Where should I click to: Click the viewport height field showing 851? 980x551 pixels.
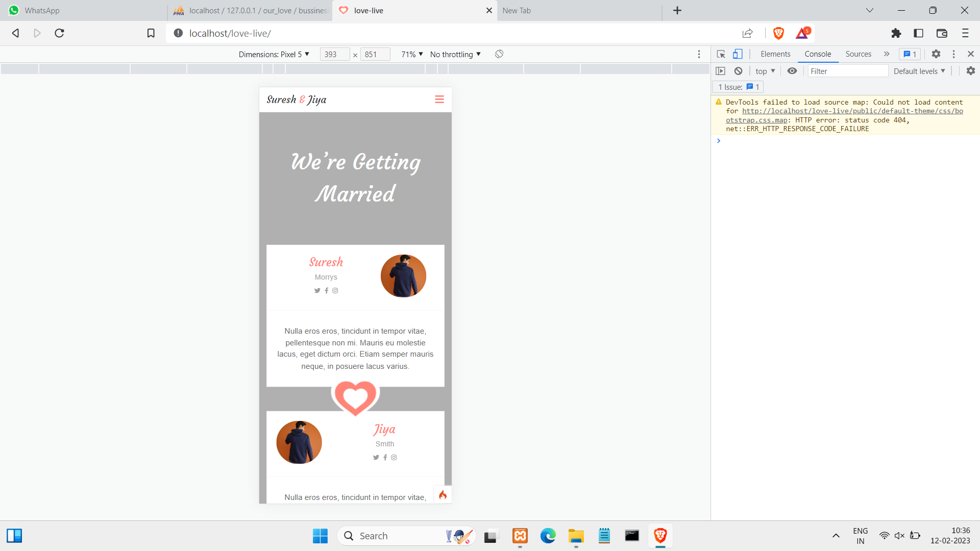[375, 54]
